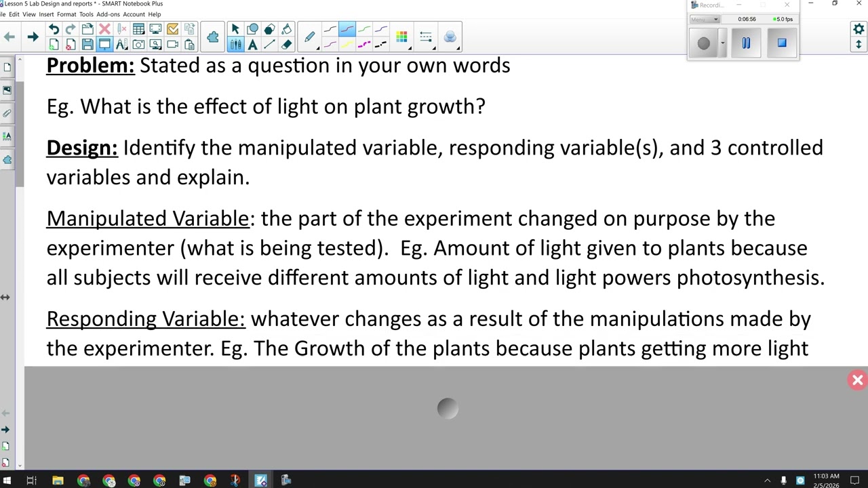
Task: Open the Tools menu
Action: click(x=86, y=14)
